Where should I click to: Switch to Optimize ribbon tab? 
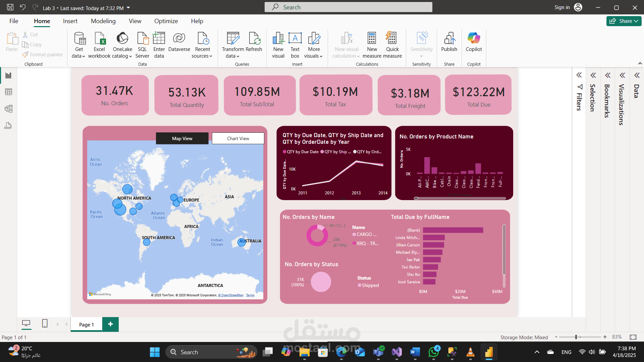166,21
